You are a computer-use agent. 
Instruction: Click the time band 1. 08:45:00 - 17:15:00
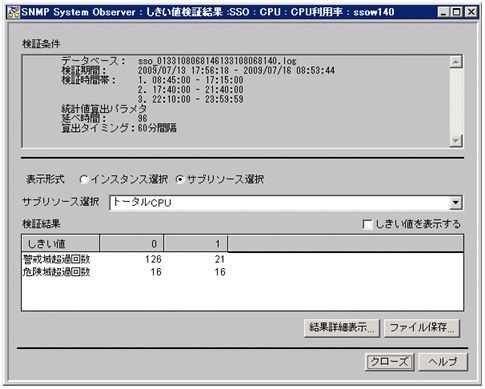[191, 80]
